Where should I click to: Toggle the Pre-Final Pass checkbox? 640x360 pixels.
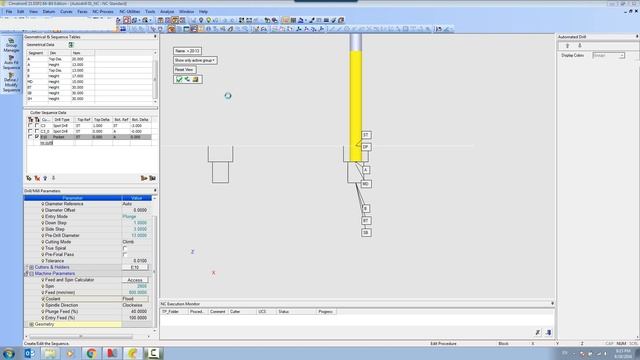tap(125, 254)
